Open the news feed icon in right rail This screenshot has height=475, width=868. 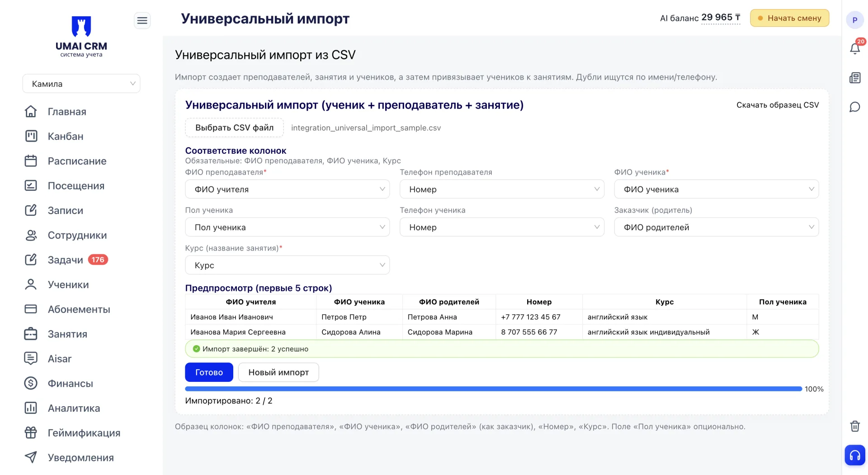coord(855,78)
